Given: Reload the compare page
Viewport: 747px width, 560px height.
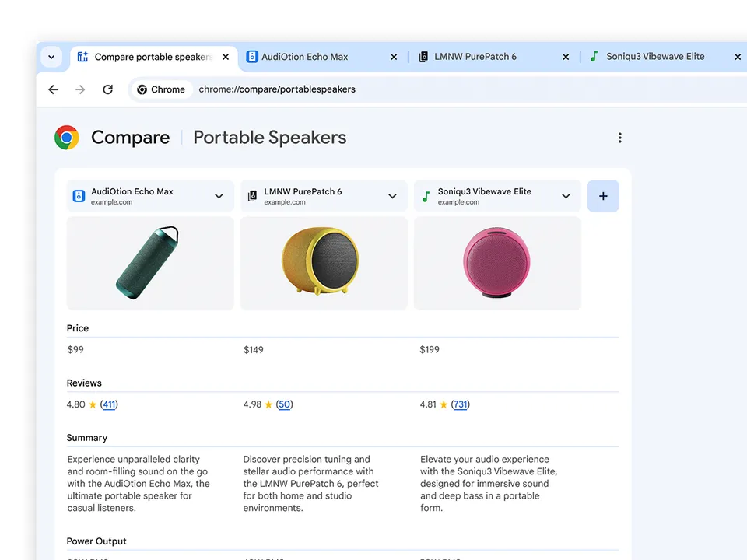Looking at the screenshot, I should click(107, 89).
